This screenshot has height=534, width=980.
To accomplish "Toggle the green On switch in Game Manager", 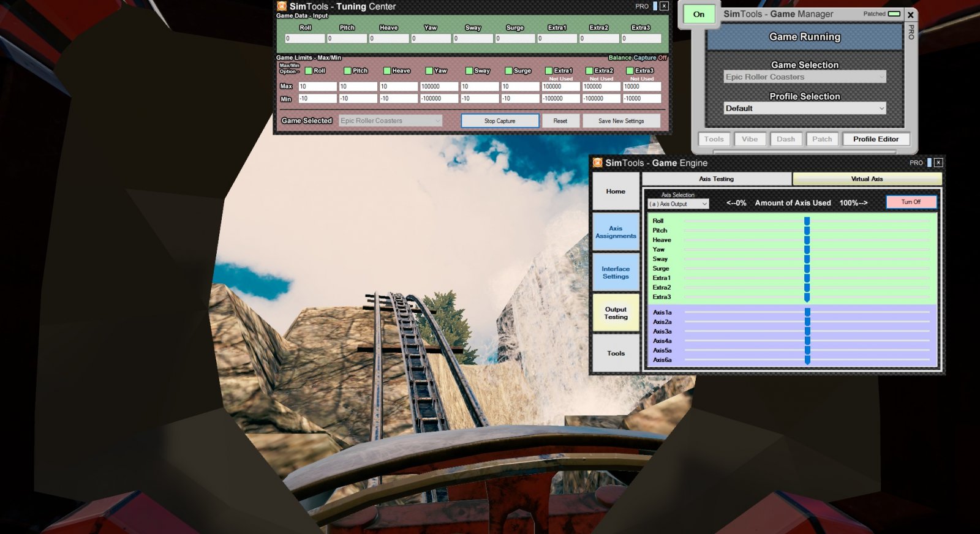I will [x=699, y=14].
